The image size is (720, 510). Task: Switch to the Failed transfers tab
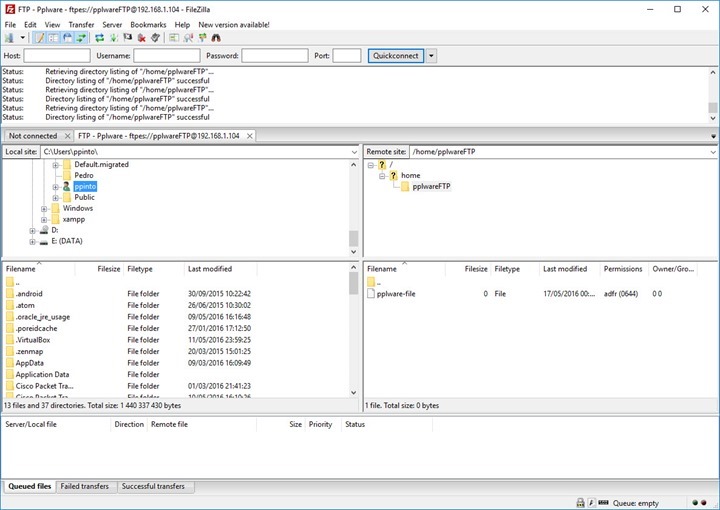85,487
